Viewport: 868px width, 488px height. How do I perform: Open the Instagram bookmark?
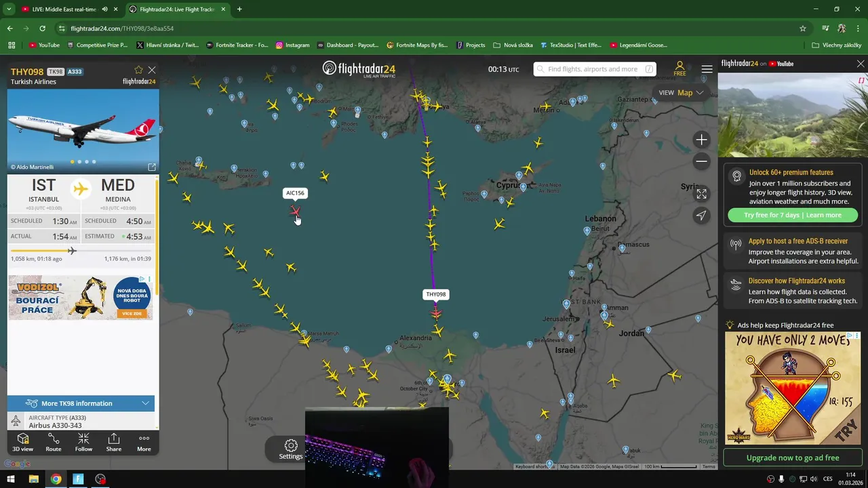tap(292, 45)
